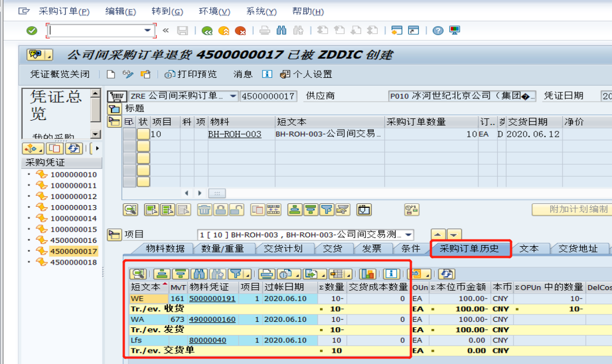Screen dimensions: 612x364
Task: Click the Help question mark icon
Action: click(x=438, y=31)
